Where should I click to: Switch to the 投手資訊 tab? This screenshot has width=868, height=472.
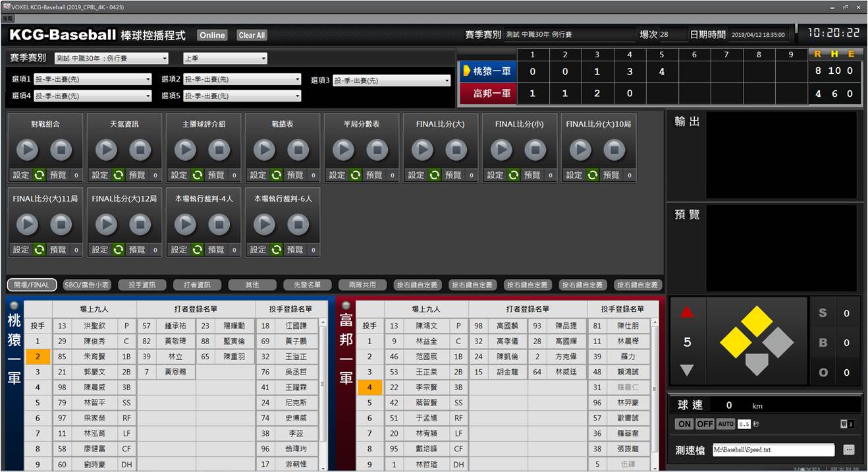tap(142, 285)
